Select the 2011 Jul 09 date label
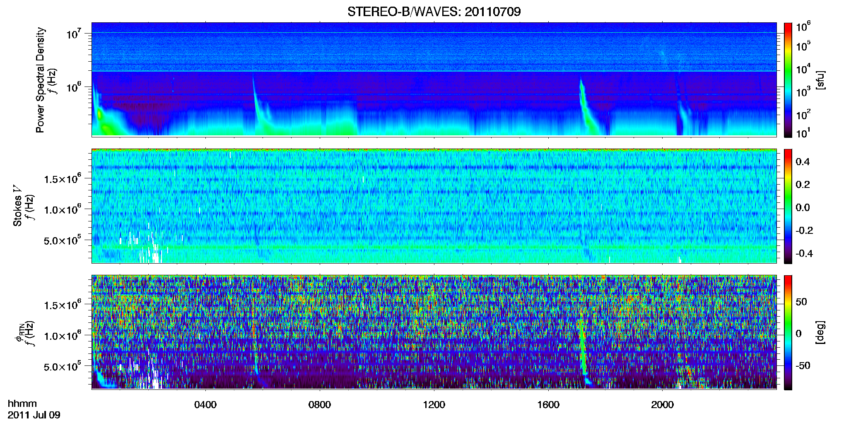This screenshot has width=868, height=447. (34, 415)
